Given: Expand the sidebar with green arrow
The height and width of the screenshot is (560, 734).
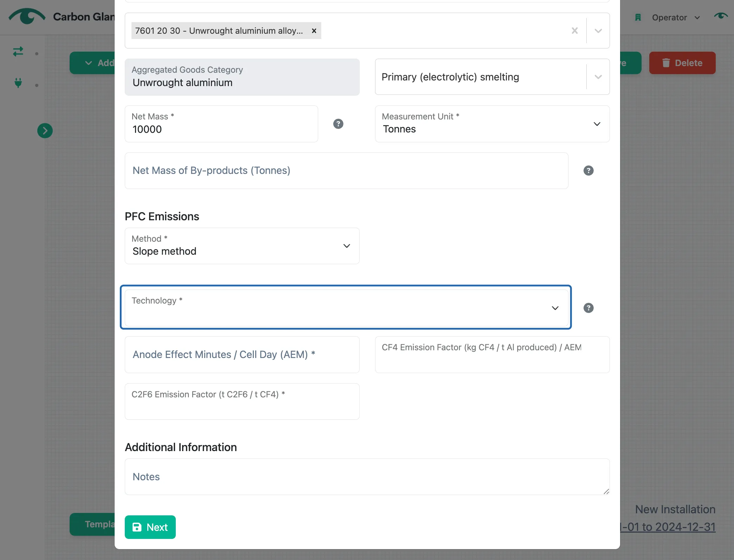Looking at the screenshot, I should [x=45, y=131].
